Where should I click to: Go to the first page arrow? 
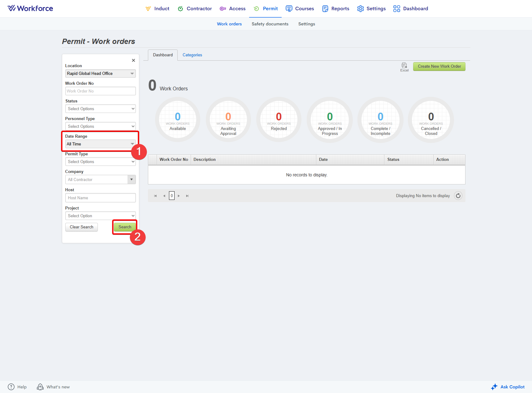coord(155,196)
